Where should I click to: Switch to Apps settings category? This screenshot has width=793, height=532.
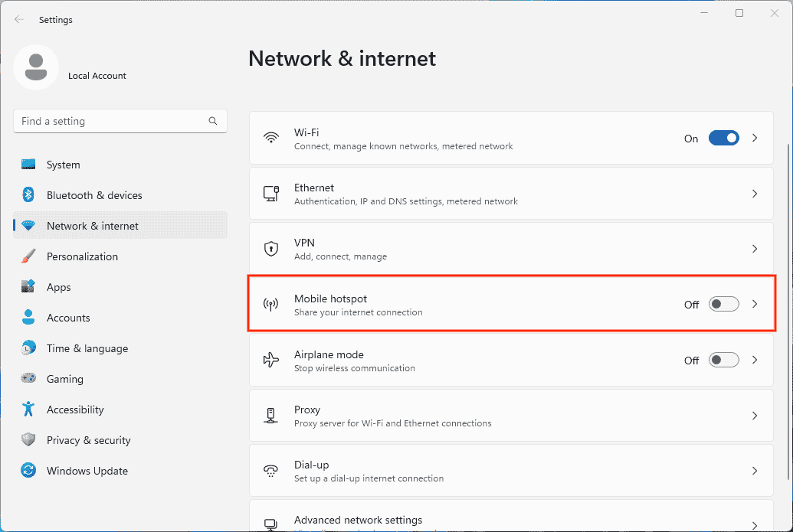pos(120,287)
